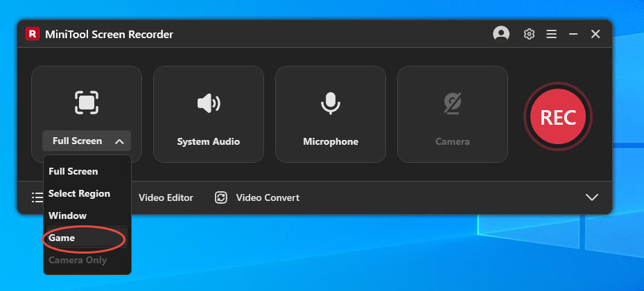644x291 pixels.
Task: Open settings via the gear icon
Action: pos(529,34)
